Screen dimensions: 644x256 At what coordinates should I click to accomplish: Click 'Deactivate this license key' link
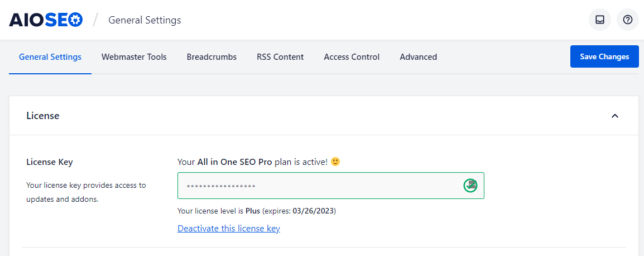(x=229, y=229)
